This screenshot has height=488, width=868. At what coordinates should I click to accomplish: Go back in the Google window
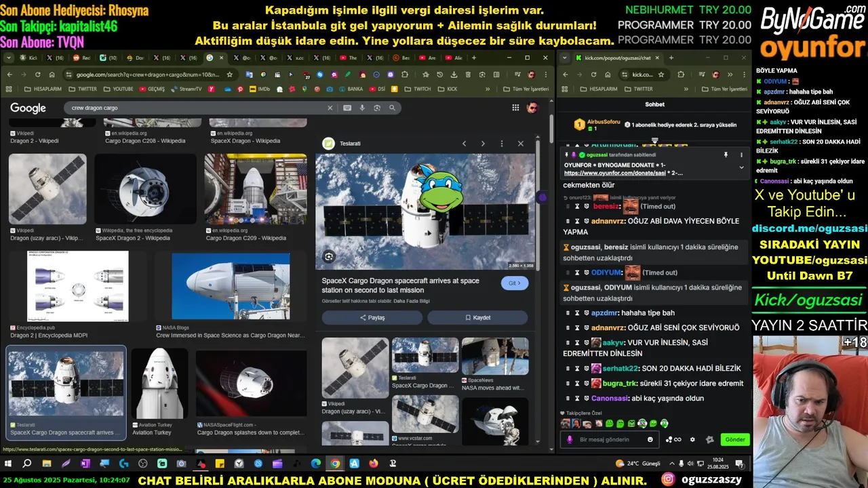point(9,75)
